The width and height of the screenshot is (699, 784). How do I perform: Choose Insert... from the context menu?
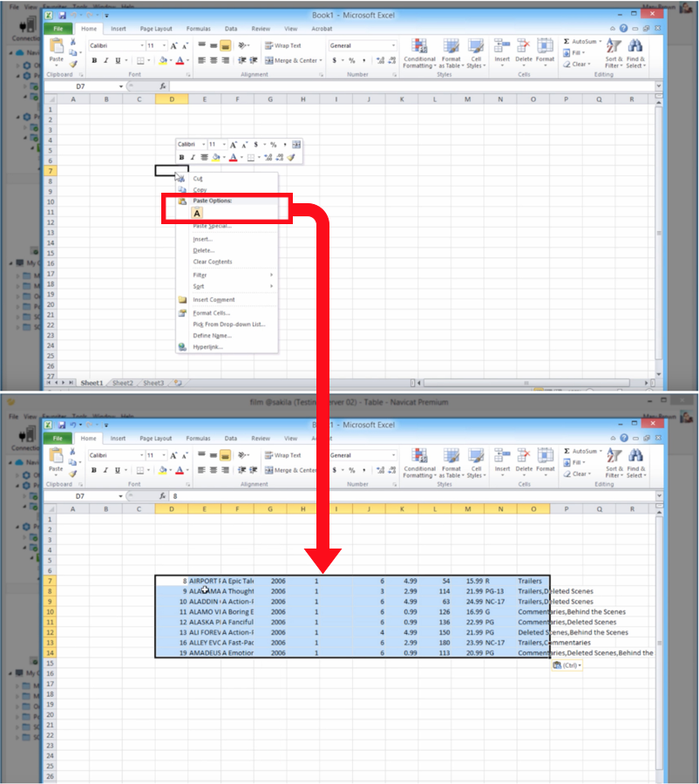(203, 240)
